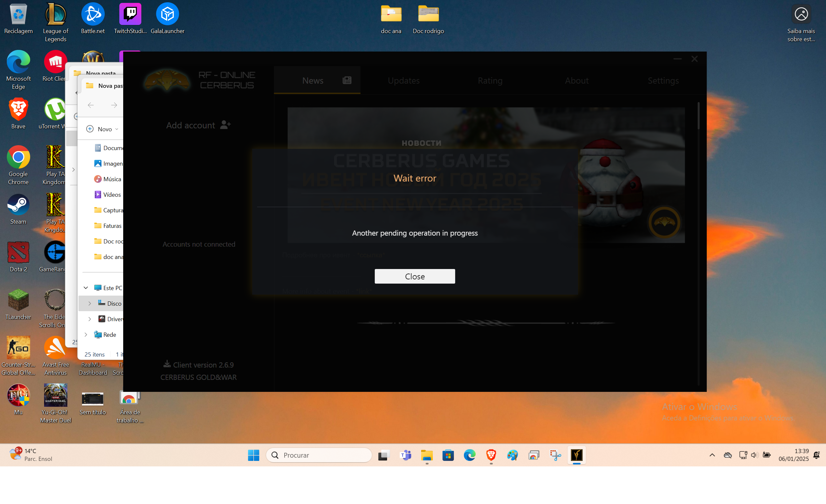Open Brave browser from taskbar
826x504 pixels.
click(x=491, y=455)
